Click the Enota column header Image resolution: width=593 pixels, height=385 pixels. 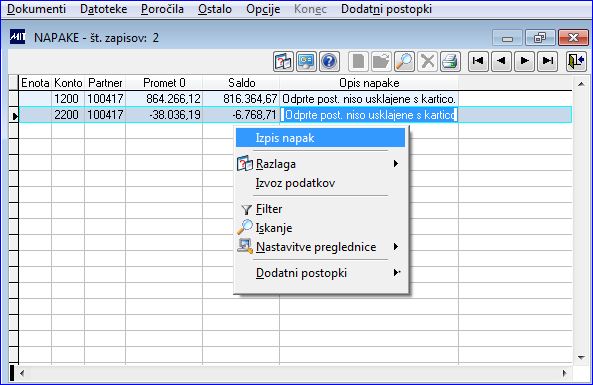click(x=35, y=83)
